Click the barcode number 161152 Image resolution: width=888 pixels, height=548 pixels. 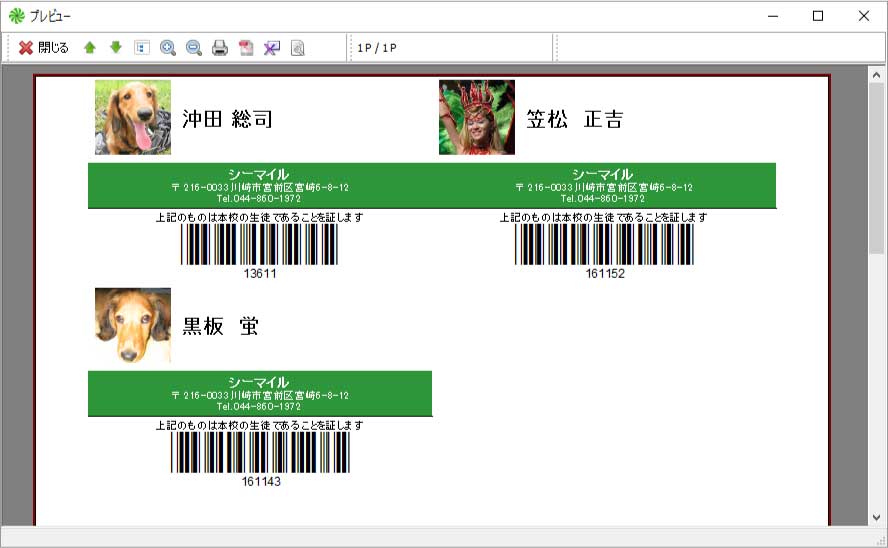pyautogui.click(x=605, y=273)
